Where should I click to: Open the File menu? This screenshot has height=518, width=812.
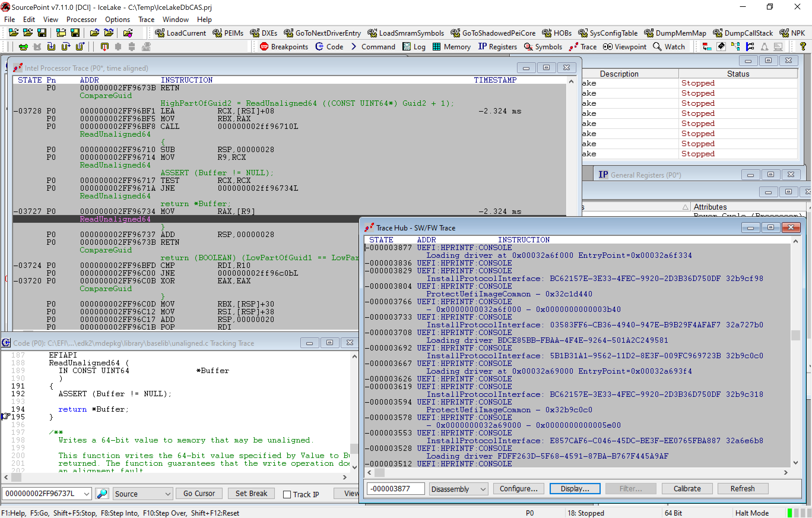(9, 20)
